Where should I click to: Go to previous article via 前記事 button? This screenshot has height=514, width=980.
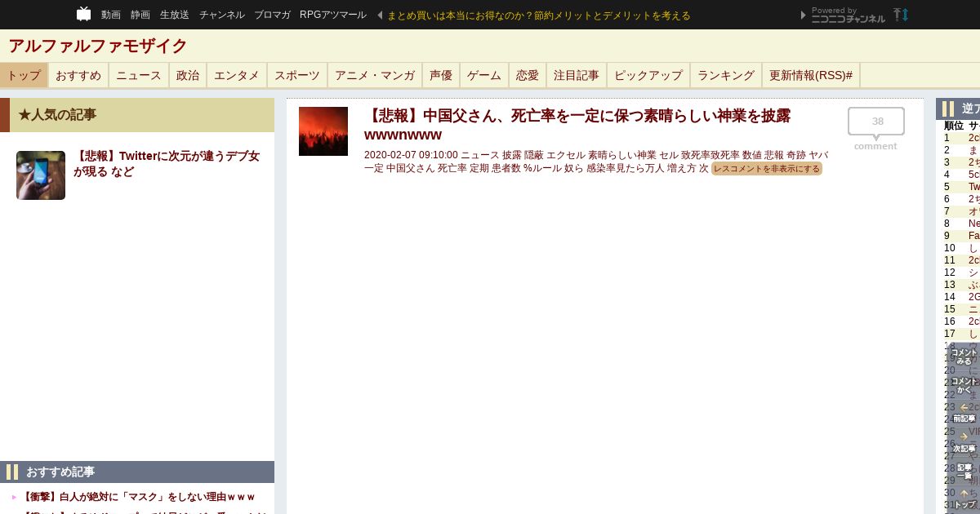coord(964,414)
